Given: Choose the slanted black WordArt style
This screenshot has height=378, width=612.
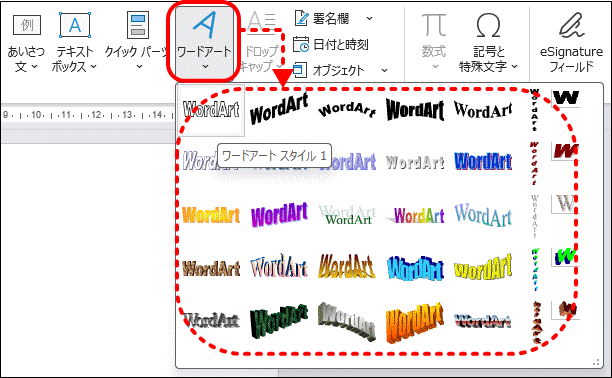Looking at the screenshot, I should point(279,109).
